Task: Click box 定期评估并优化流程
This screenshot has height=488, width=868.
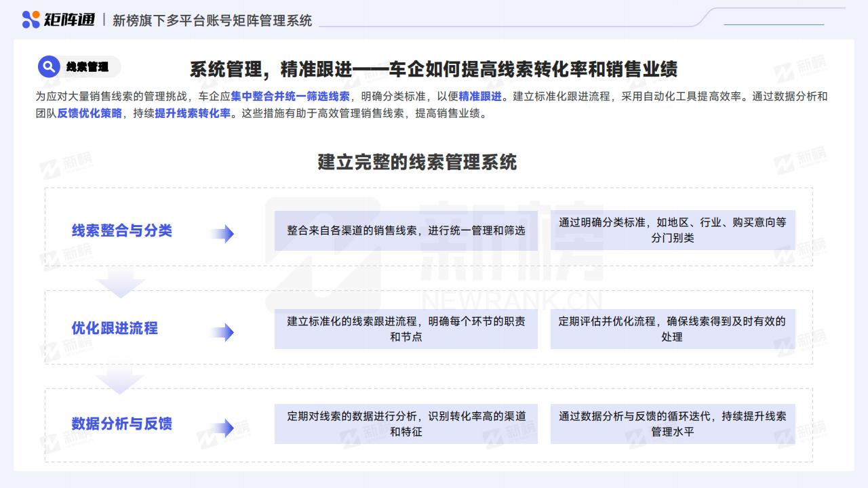Action: click(x=673, y=329)
